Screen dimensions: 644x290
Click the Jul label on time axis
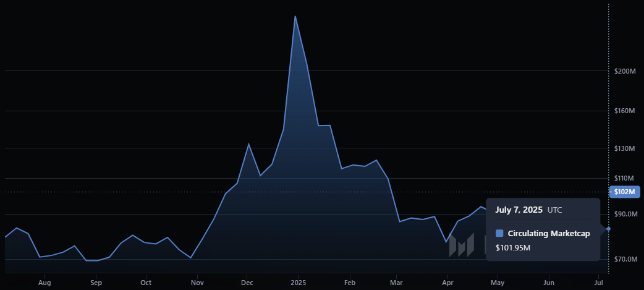tap(599, 283)
